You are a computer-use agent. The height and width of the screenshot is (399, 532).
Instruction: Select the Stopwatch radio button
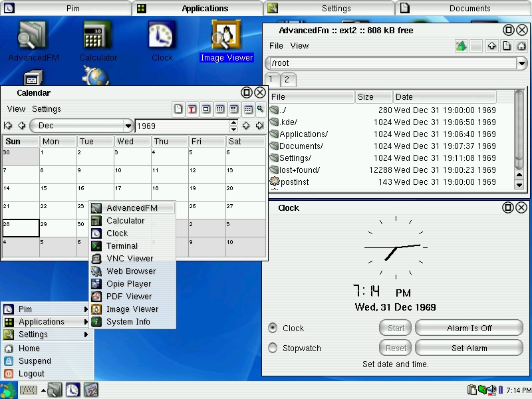click(x=273, y=348)
